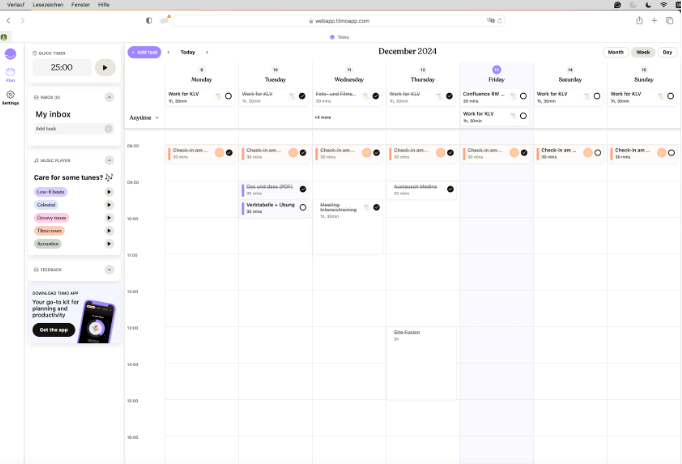Play the Celestial tunes

click(108, 204)
